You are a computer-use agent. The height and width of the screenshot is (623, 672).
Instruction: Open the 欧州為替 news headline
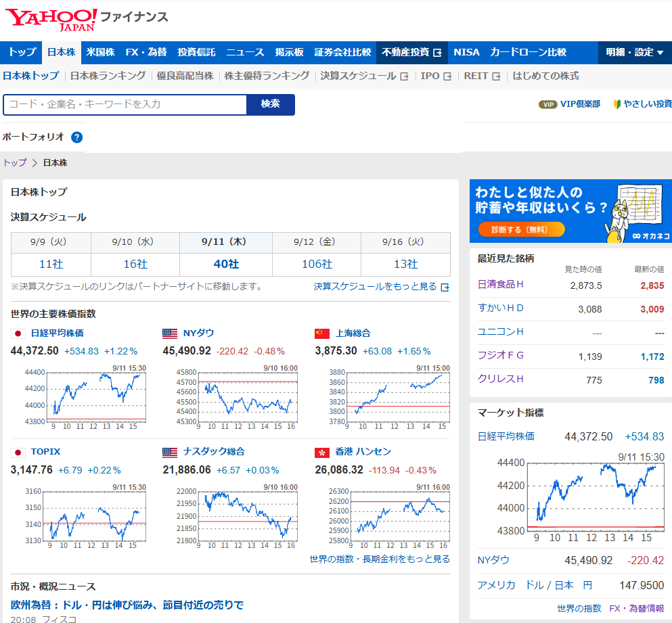(x=127, y=605)
